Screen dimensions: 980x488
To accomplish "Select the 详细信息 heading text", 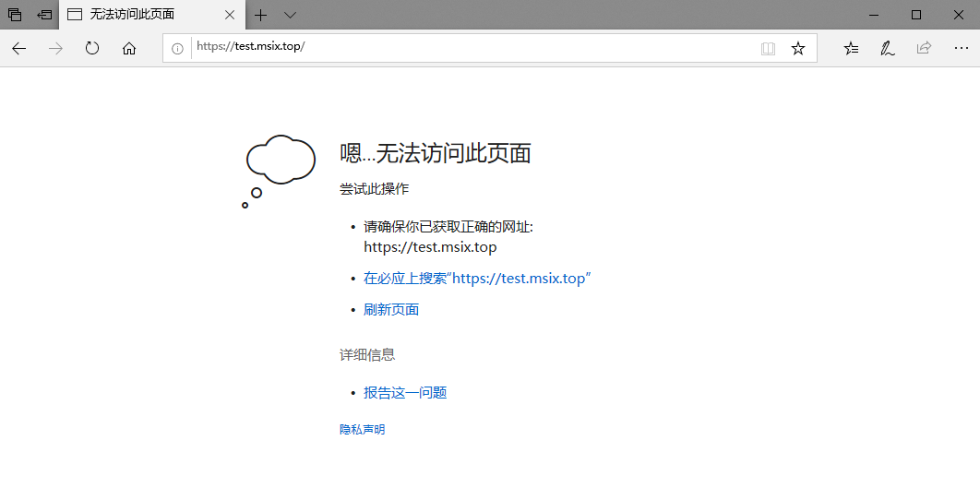I will coord(367,355).
